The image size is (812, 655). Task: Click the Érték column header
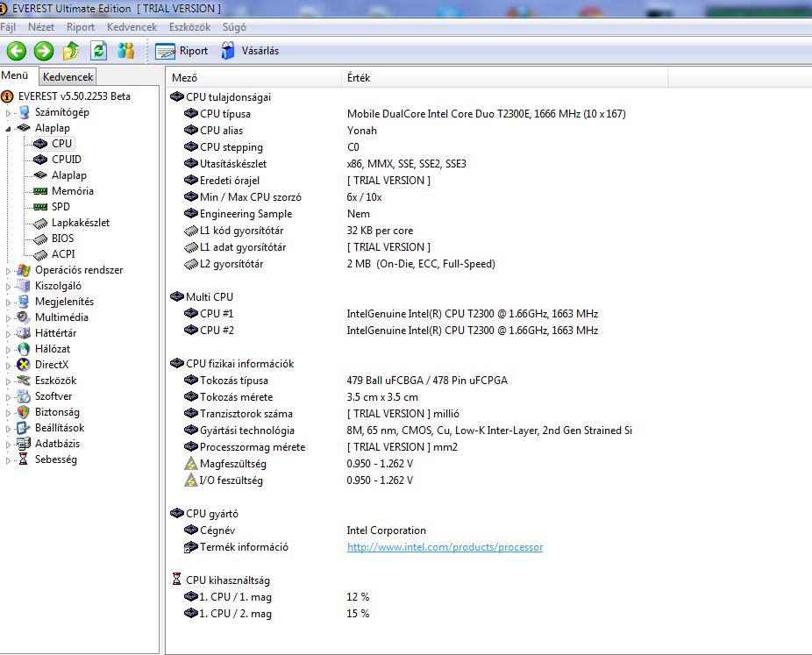(x=505, y=78)
